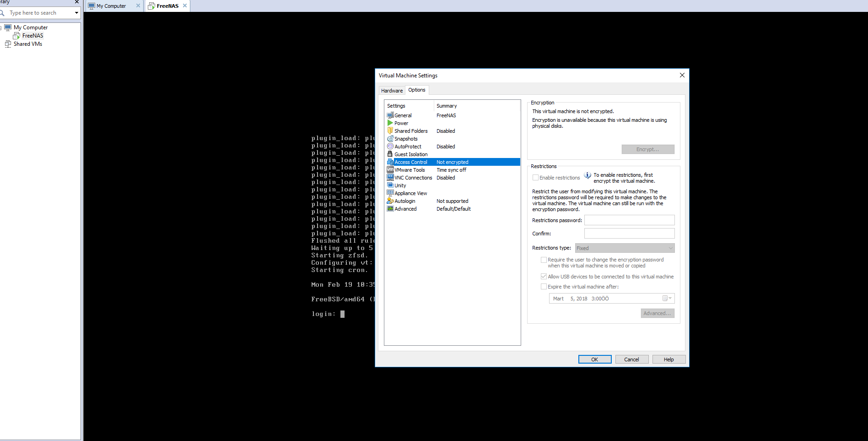Toggle Require user to change encryption password

544,260
